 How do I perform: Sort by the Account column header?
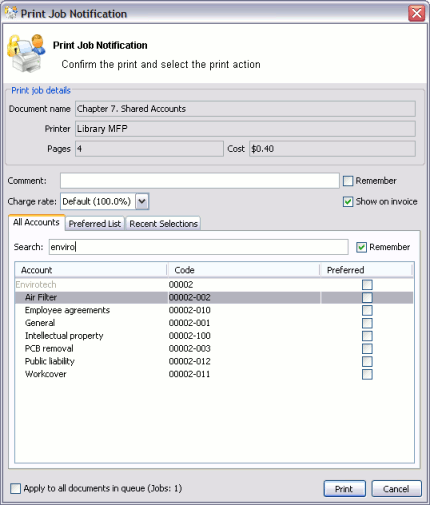coord(91,270)
